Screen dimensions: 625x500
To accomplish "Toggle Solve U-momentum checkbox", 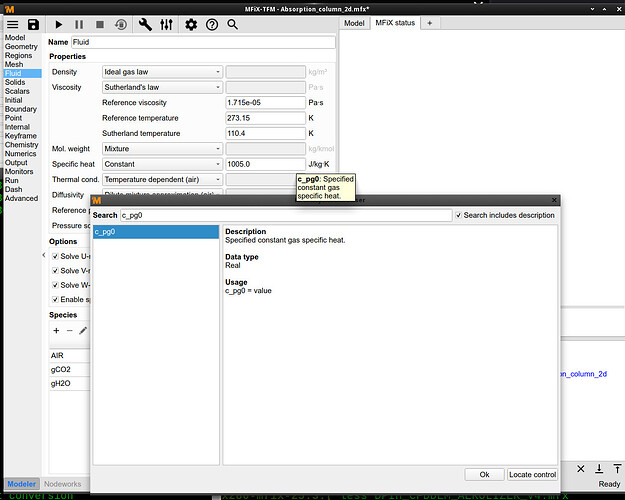I will pyautogui.click(x=55, y=256).
